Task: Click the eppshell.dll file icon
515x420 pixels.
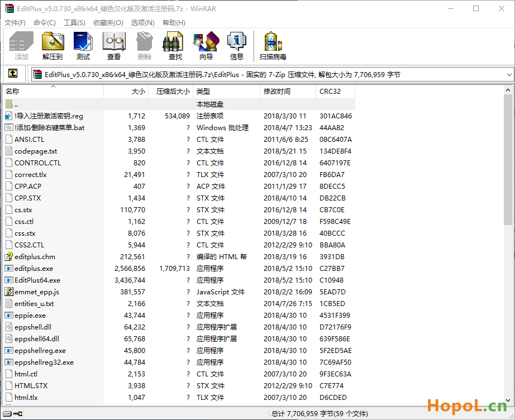Action: (9, 327)
